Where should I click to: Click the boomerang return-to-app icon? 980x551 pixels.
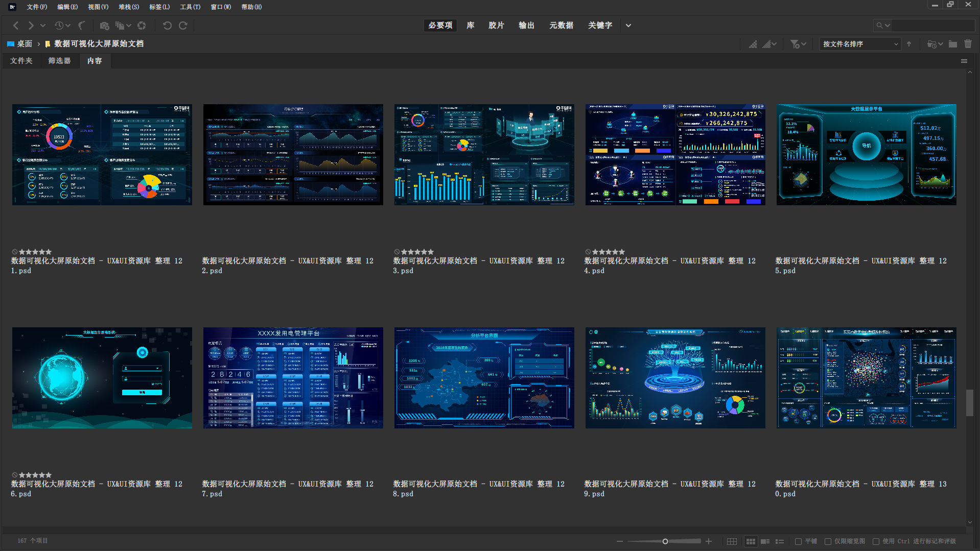pos(82,26)
